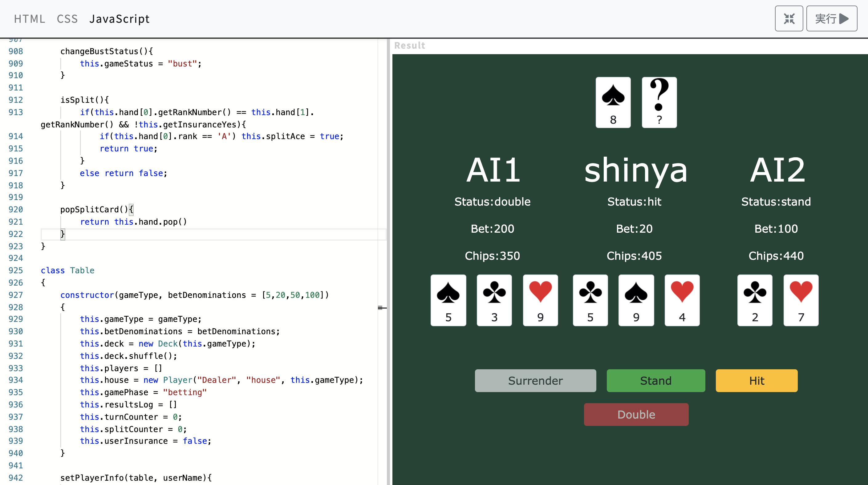Run the code with 実行 button

pyautogui.click(x=832, y=18)
